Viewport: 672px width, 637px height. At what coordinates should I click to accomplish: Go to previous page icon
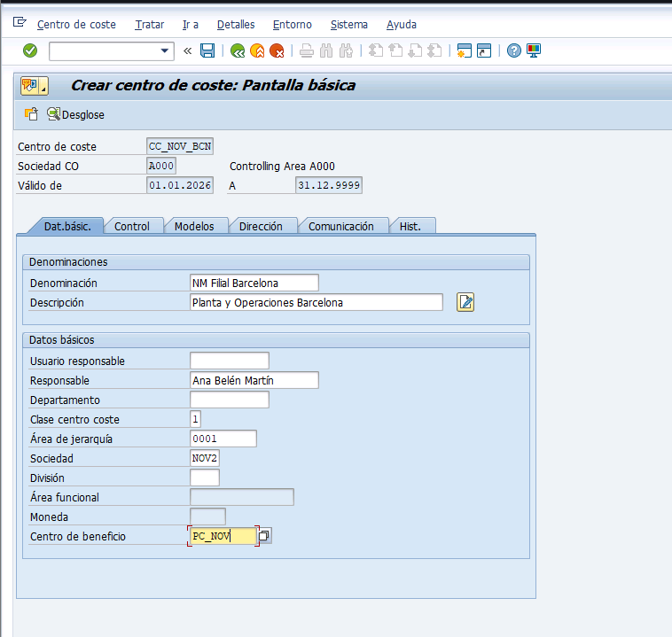(x=395, y=51)
